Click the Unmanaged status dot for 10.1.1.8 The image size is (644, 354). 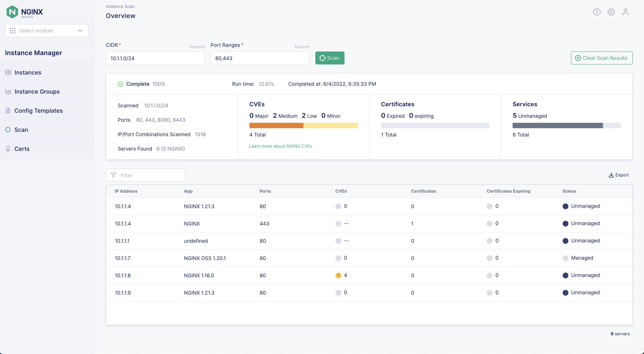pyautogui.click(x=565, y=275)
